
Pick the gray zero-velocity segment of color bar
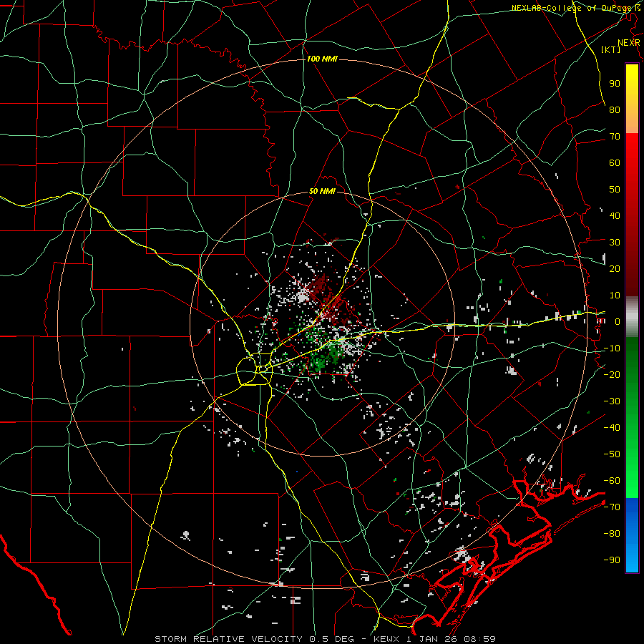click(x=632, y=316)
